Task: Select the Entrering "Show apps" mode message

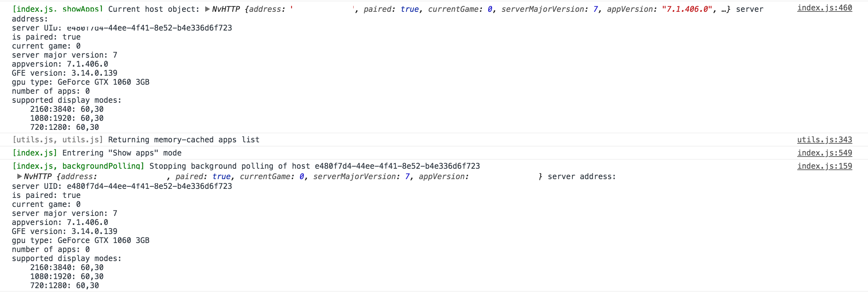Action: click(122, 153)
